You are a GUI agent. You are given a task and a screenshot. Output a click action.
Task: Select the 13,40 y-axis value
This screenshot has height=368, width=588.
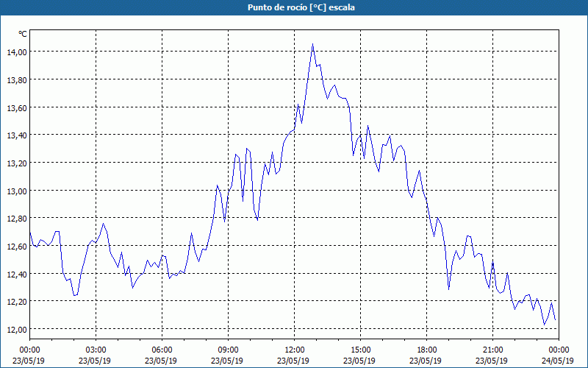point(17,135)
